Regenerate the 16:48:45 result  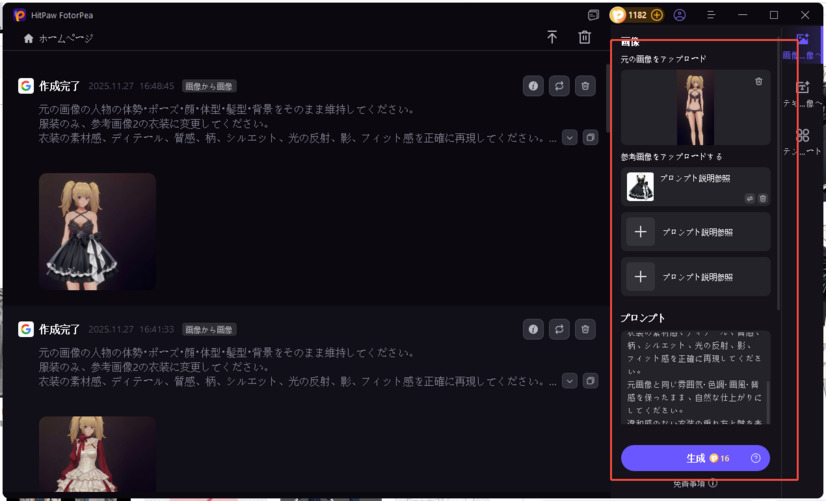pos(559,86)
